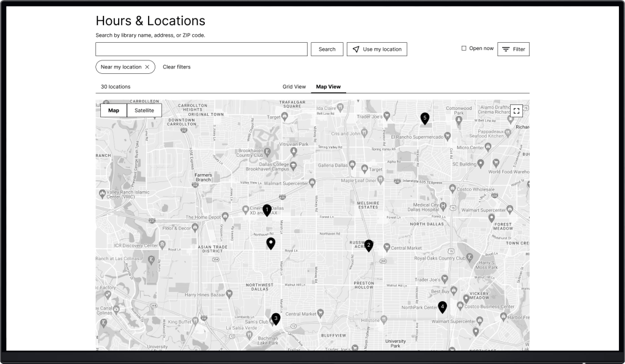Viewport: 625px width, 364px height.
Task: Select map pin number 4
Action: (442, 307)
